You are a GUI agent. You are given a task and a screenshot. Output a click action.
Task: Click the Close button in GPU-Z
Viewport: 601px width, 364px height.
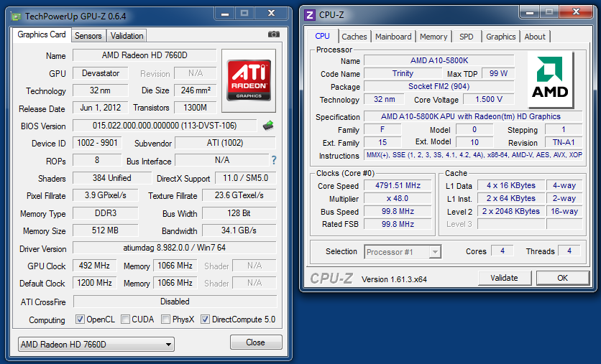click(256, 342)
